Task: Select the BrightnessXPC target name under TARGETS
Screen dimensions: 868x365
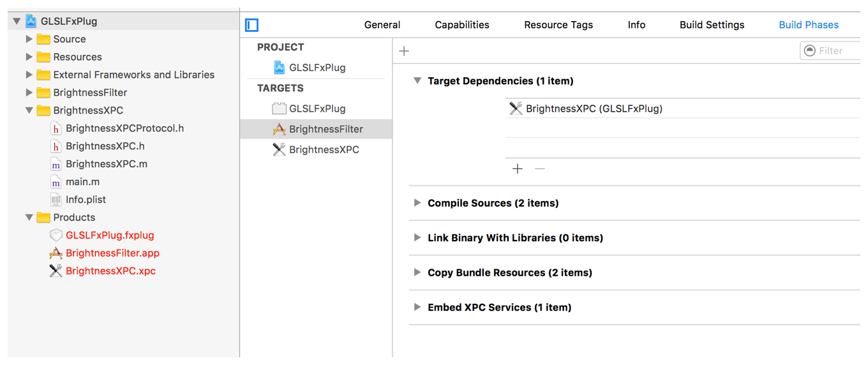Action: pyautogui.click(x=324, y=149)
